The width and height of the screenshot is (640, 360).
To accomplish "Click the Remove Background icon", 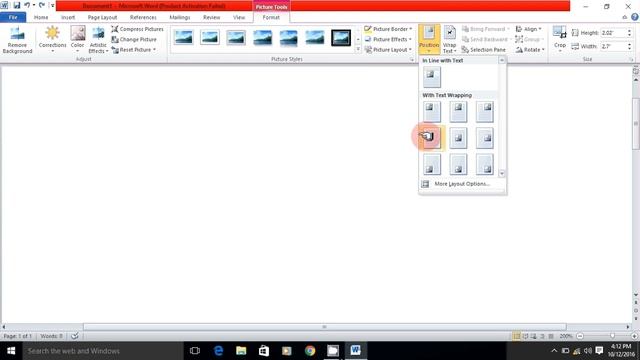I will (x=17, y=40).
